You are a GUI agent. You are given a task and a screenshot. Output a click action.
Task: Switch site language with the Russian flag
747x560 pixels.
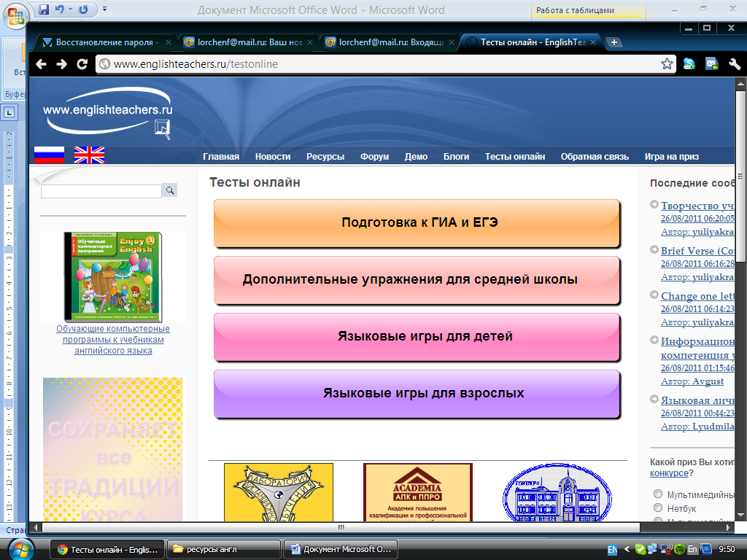pyautogui.click(x=49, y=155)
